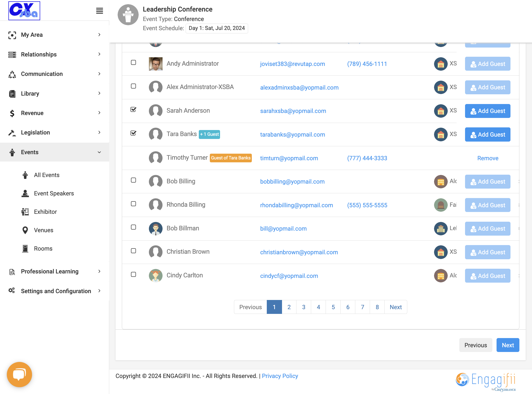The height and width of the screenshot is (394, 532).
Task: Click the Rooms door icon
Action: (25, 248)
